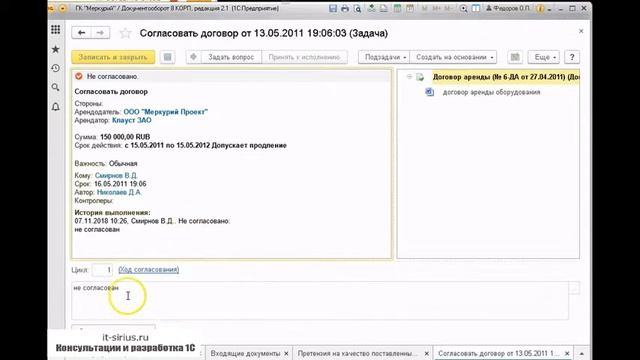The height and width of the screenshot is (360, 640).
Task: Open the Подзадачи dropdown
Action: 384,57
